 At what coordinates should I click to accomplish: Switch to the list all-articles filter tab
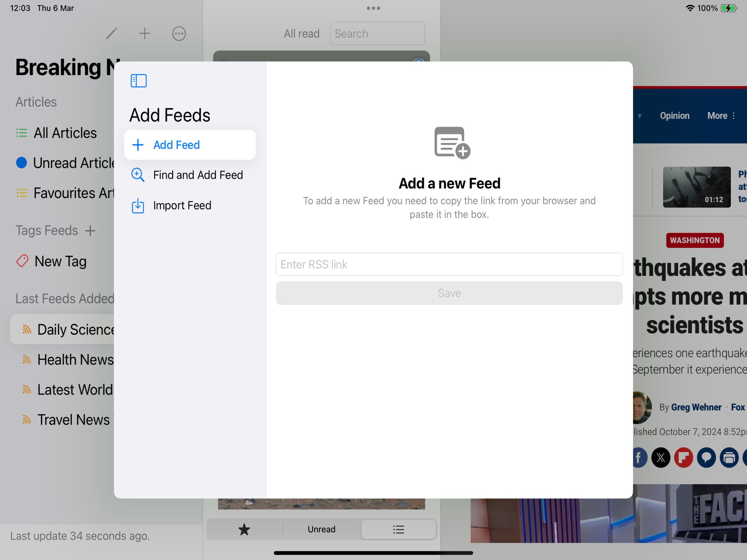(398, 529)
